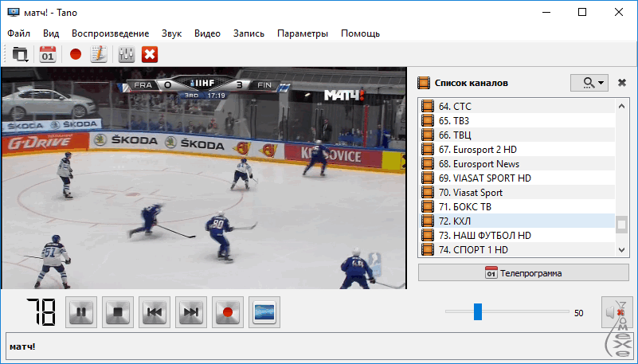Close the Список каналов panel
The width and height of the screenshot is (638, 364).
click(x=622, y=82)
